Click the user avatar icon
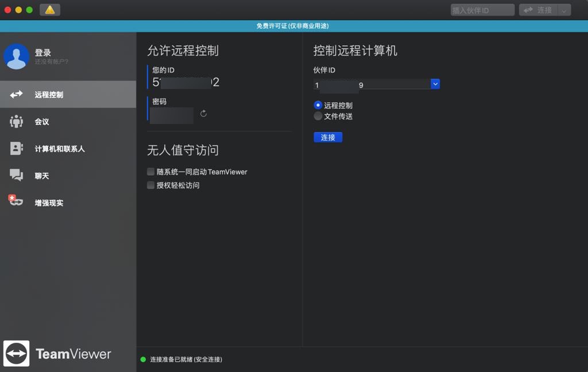Screen dimensions: 588x372 (x=17, y=57)
